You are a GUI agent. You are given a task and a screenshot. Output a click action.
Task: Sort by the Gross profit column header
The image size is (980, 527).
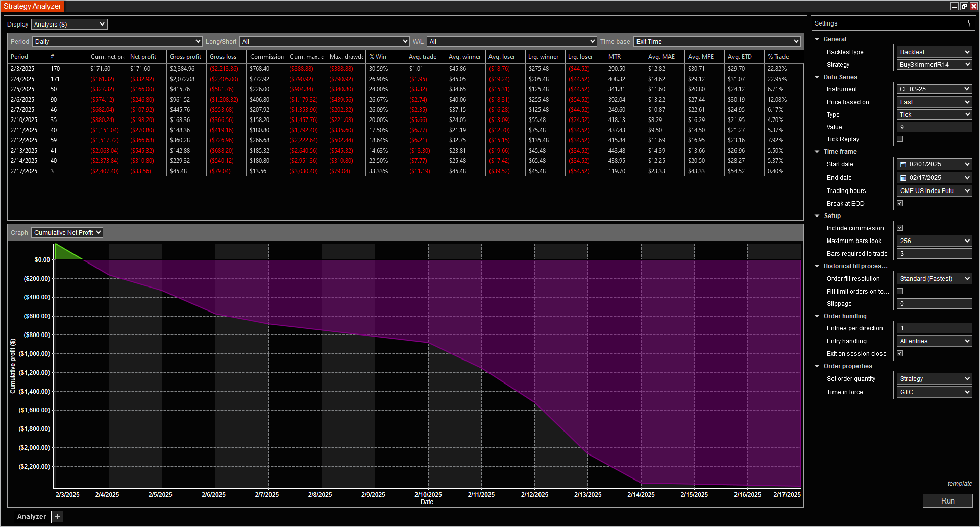pos(186,57)
